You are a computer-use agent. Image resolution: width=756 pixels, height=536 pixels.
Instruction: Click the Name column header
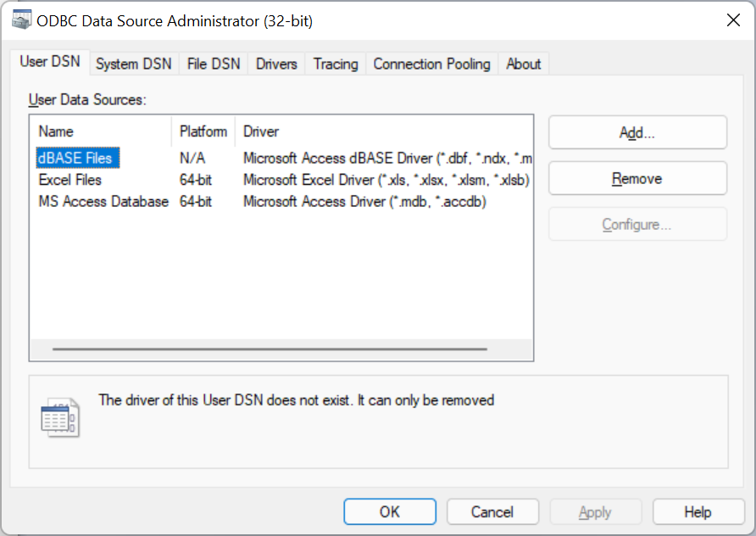click(x=101, y=131)
